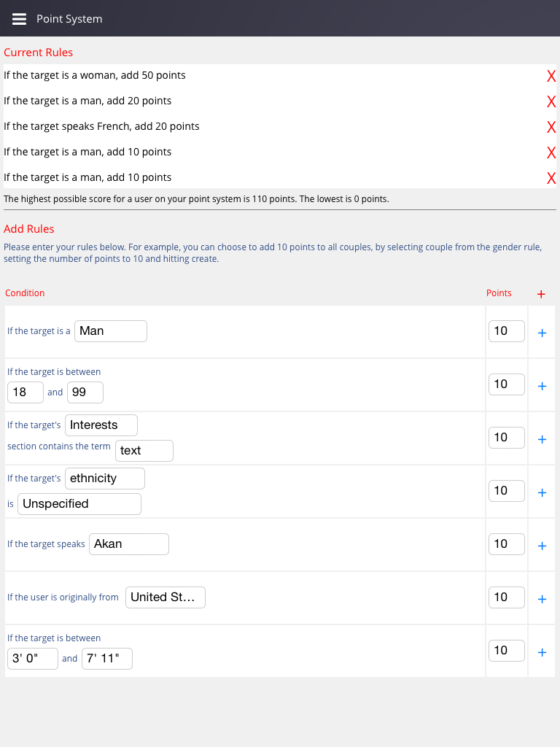Open the Interests section dropdown
The height and width of the screenshot is (747, 560).
101,425
